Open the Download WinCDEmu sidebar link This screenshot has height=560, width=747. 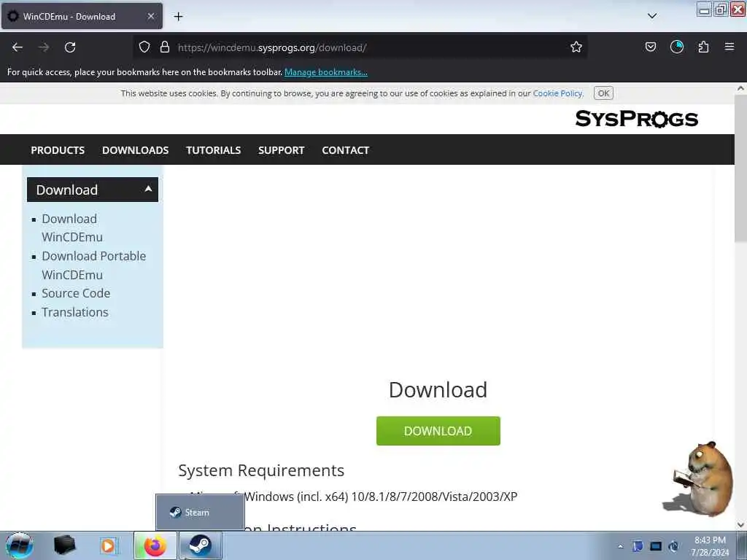[x=72, y=227]
